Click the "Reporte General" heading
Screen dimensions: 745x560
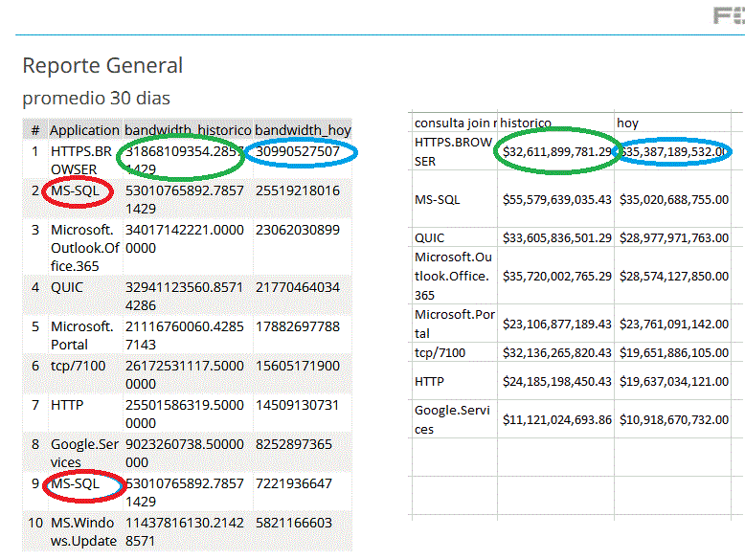click(x=102, y=65)
